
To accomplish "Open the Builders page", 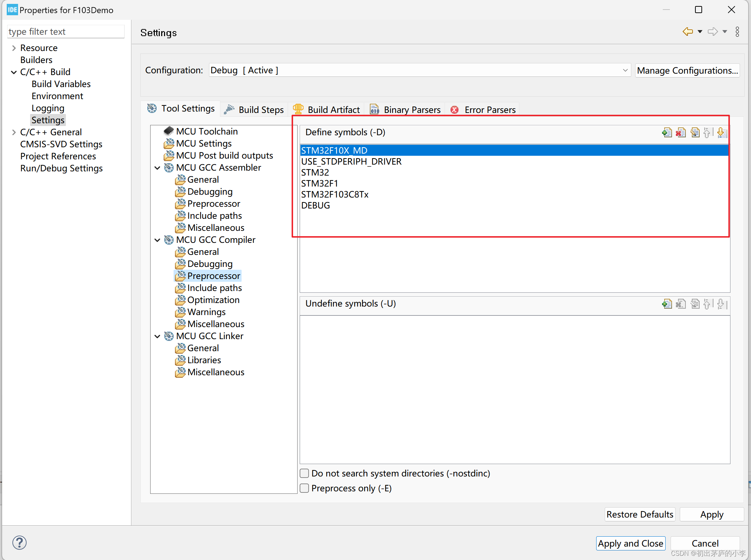I will tap(36, 60).
